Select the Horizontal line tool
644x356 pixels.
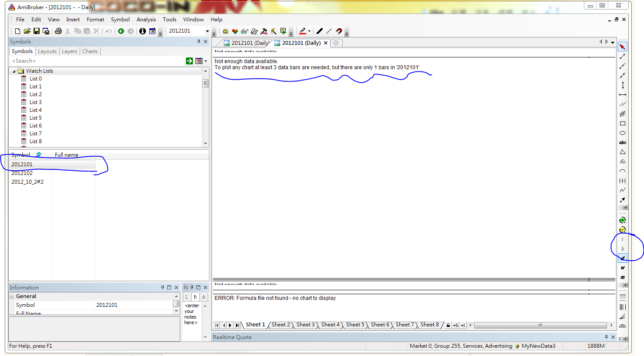tap(623, 94)
